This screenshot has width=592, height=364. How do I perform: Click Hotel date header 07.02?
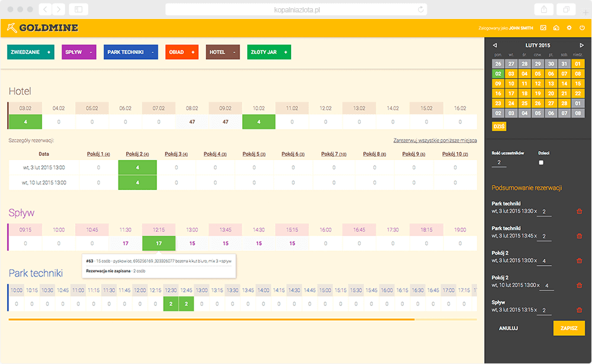(159, 108)
